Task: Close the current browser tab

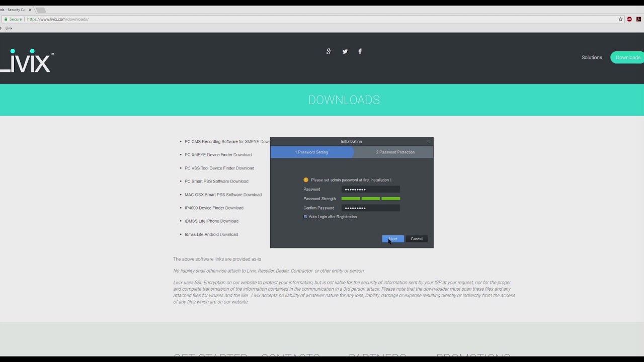Action: click(x=30, y=10)
